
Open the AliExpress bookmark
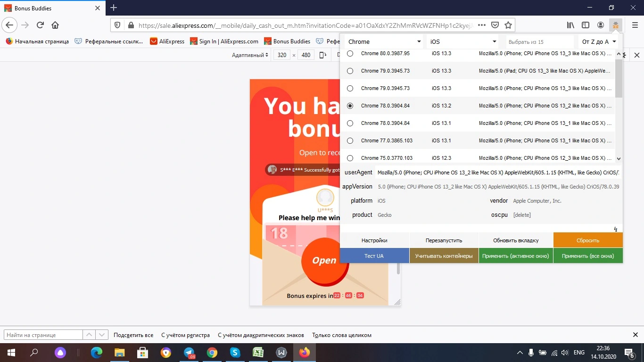click(167, 41)
